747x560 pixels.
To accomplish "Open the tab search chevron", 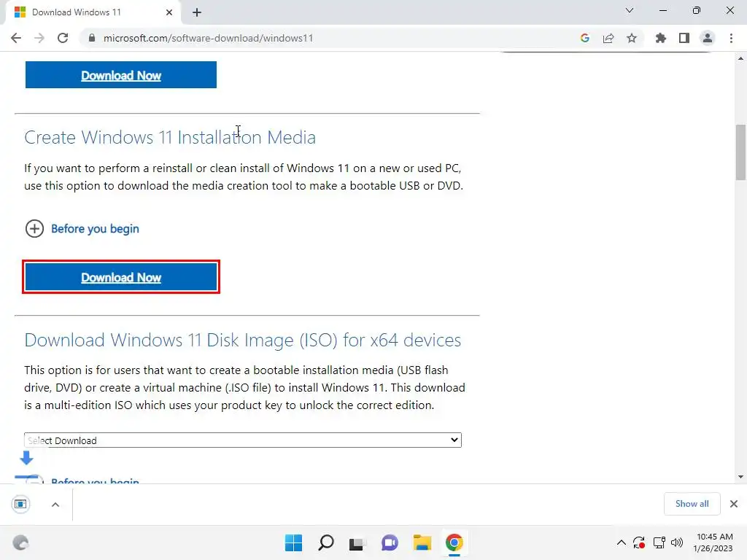I will coord(630,10).
